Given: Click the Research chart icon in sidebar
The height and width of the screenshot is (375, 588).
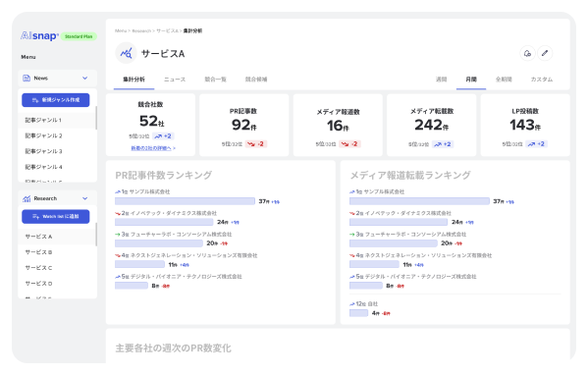Looking at the screenshot, I should tap(27, 198).
